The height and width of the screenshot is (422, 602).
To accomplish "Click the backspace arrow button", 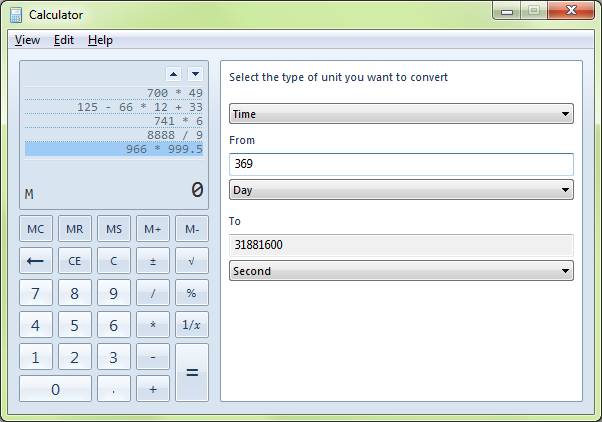I will point(36,261).
